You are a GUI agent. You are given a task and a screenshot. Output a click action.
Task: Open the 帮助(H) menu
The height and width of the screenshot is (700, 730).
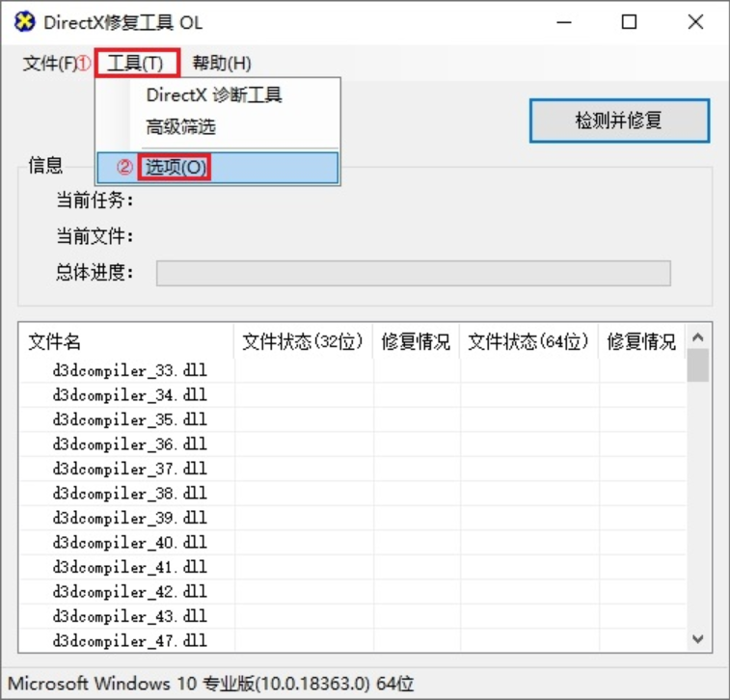222,64
